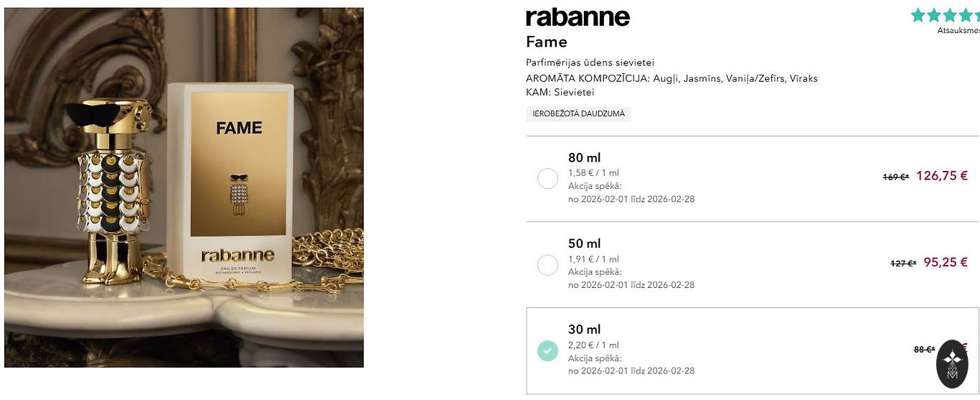This screenshot has width=980, height=400.
Task: Click the KAM: Sievietei text line
Action: tap(560, 93)
